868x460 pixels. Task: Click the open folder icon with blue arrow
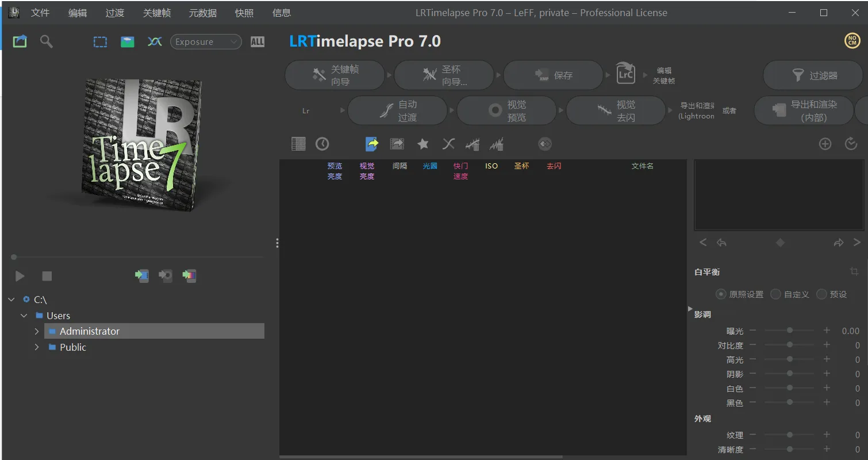pos(20,41)
